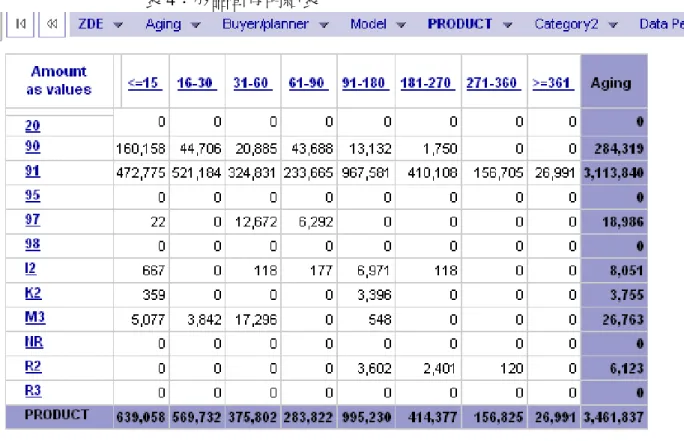Select row total 26,763
Screen dimensions: 684x441
click(623, 320)
